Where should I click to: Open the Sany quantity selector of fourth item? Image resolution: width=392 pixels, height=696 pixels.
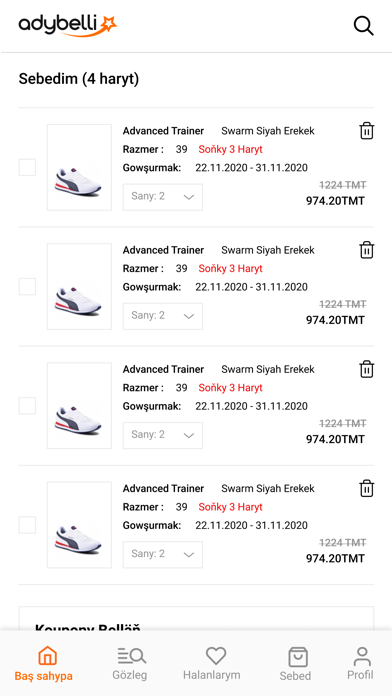pos(163,554)
